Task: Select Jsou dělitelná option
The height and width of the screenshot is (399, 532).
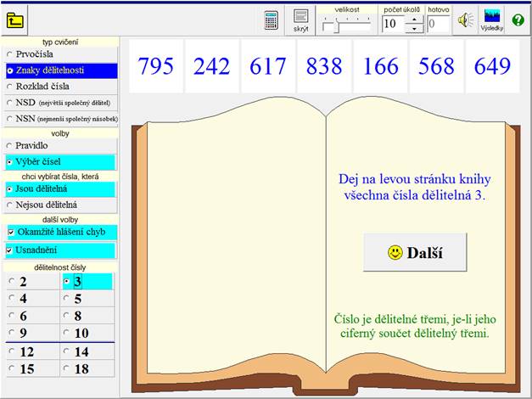Action: [x=60, y=189]
